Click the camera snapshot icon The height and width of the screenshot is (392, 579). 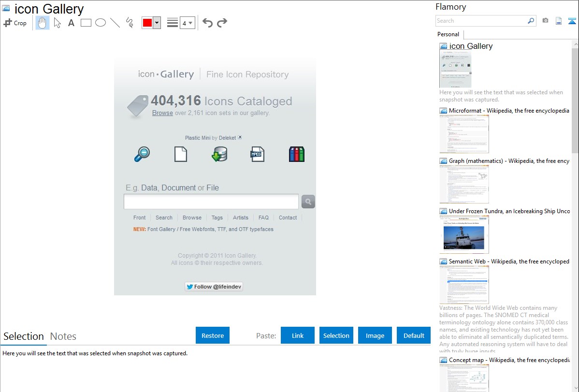(545, 21)
